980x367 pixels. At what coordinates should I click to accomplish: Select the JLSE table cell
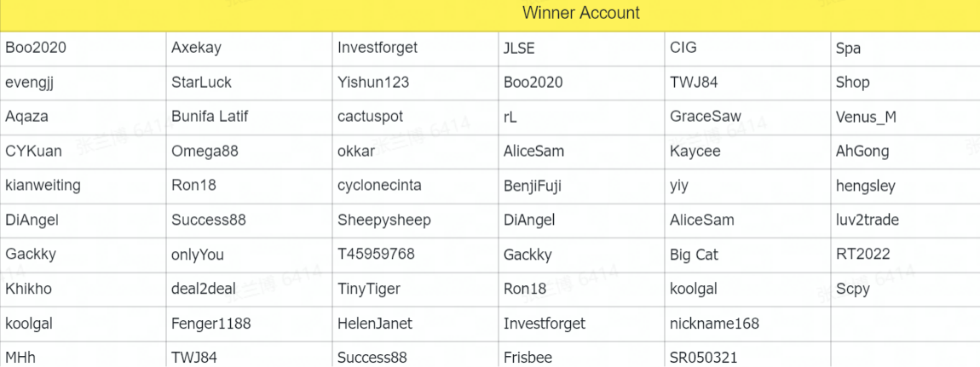(581, 48)
